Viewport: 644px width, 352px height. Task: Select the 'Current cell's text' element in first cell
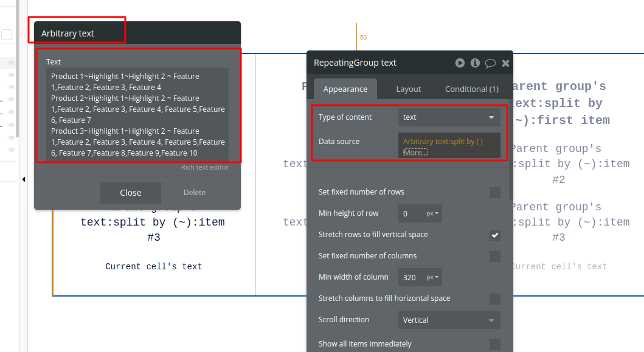tap(154, 266)
